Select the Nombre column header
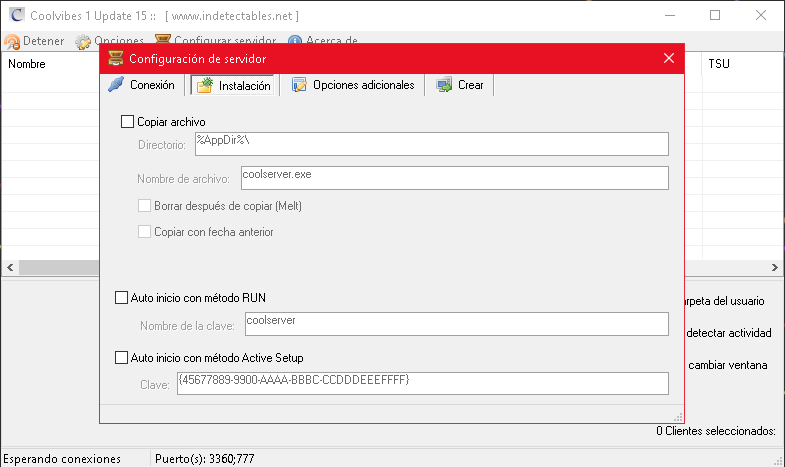The image size is (785, 467). (x=27, y=64)
